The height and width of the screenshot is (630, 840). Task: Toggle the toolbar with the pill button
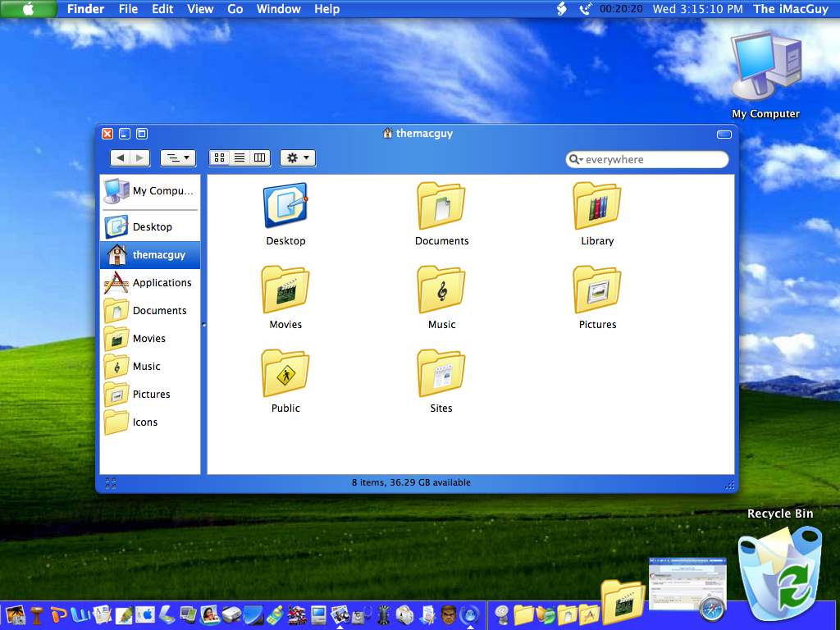[x=724, y=134]
